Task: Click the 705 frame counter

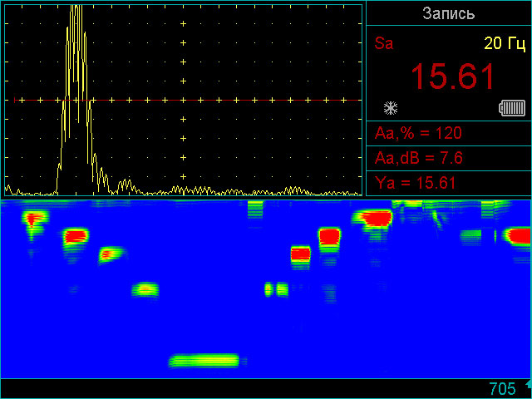Action: [502, 389]
